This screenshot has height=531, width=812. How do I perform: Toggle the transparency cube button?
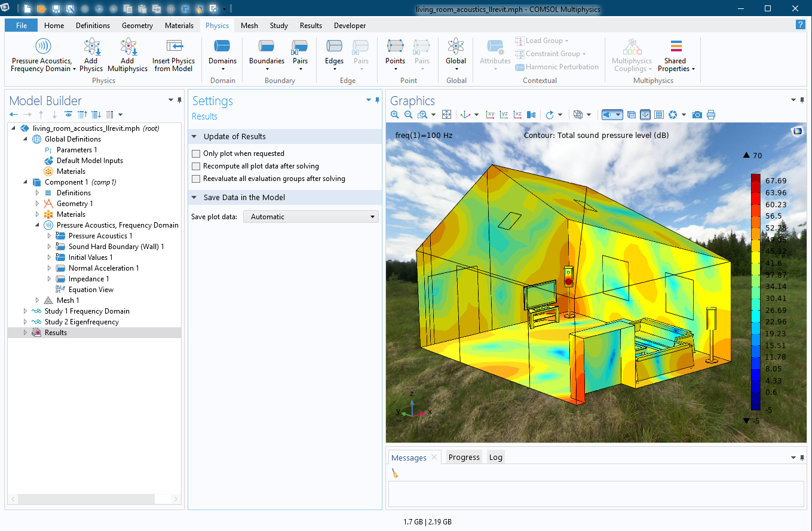[x=632, y=115]
